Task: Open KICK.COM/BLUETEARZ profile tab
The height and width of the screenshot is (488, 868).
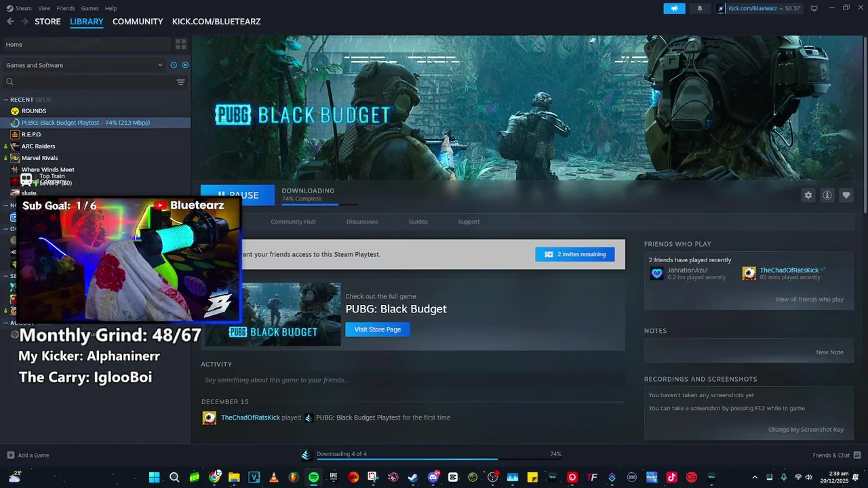Action: [x=216, y=22]
